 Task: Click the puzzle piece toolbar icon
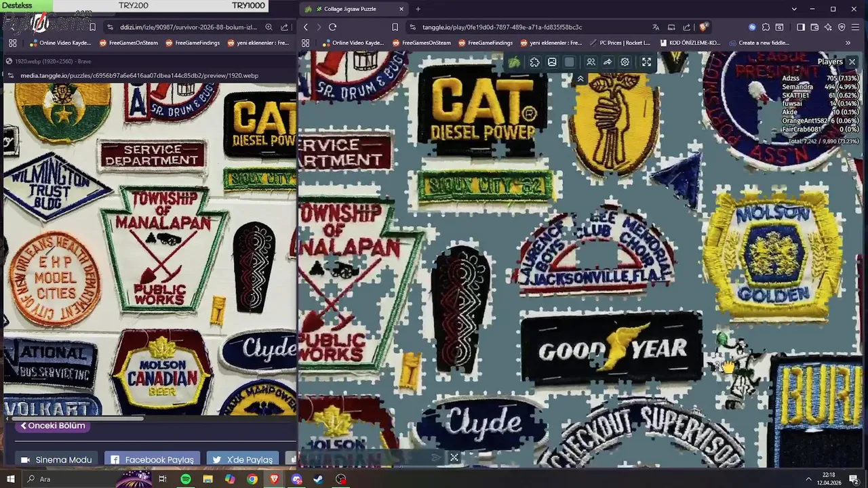pos(534,62)
